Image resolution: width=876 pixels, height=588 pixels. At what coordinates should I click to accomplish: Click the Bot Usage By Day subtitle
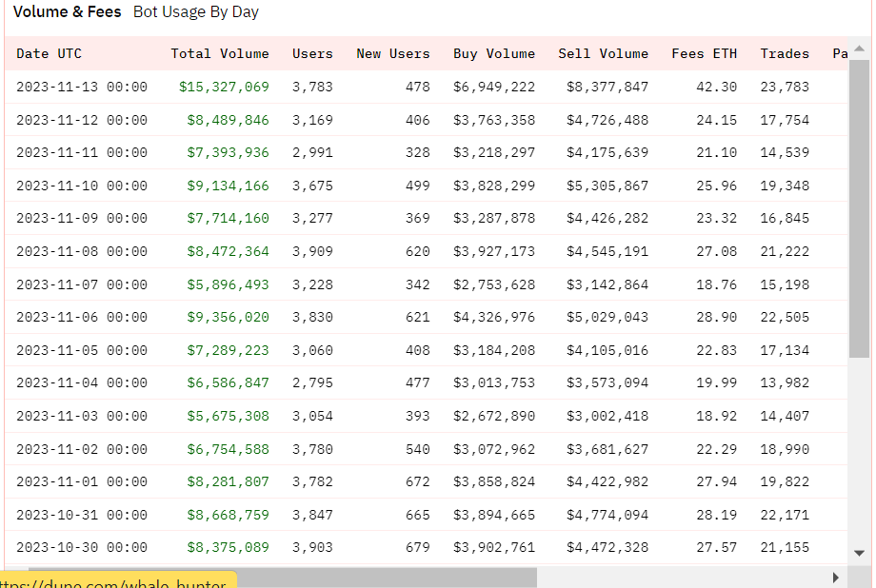click(x=195, y=11)
